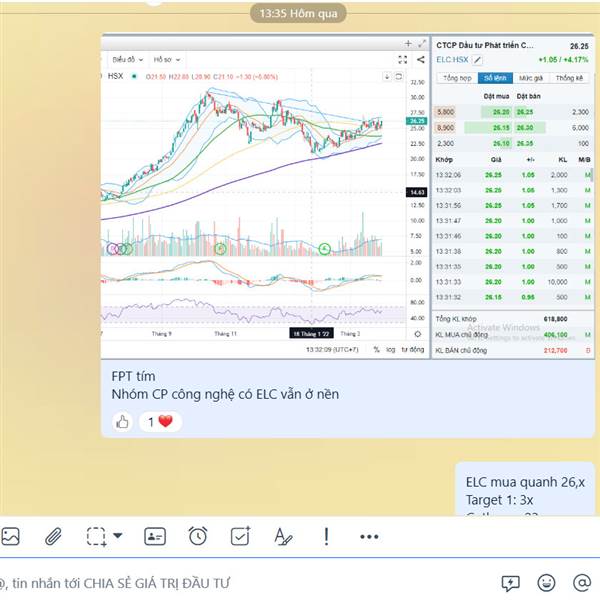Assign a task with the checkbox-plus icon
The width and height of the screenshot is (600, 600).
pyautogui.click(x=241, y=536)
